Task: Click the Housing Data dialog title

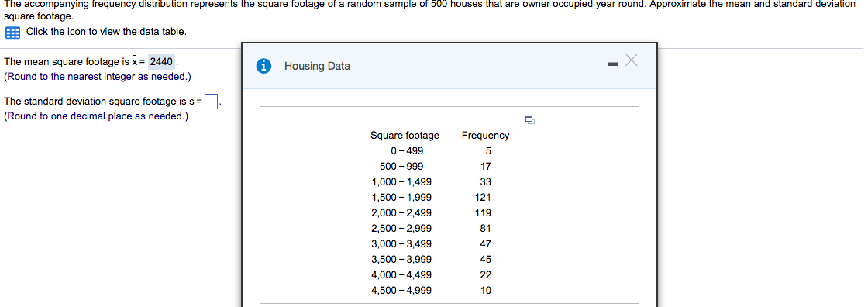Action: click(x=317, y=66)
